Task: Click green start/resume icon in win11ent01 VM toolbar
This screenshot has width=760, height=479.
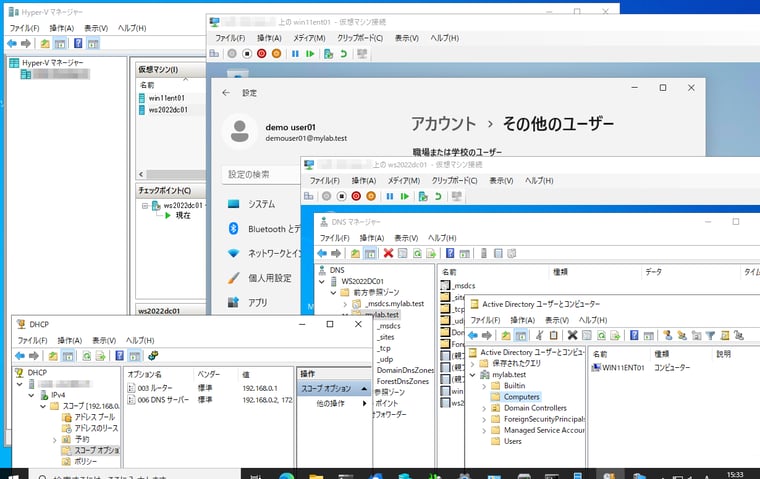Action: click(x=310, y=54)
